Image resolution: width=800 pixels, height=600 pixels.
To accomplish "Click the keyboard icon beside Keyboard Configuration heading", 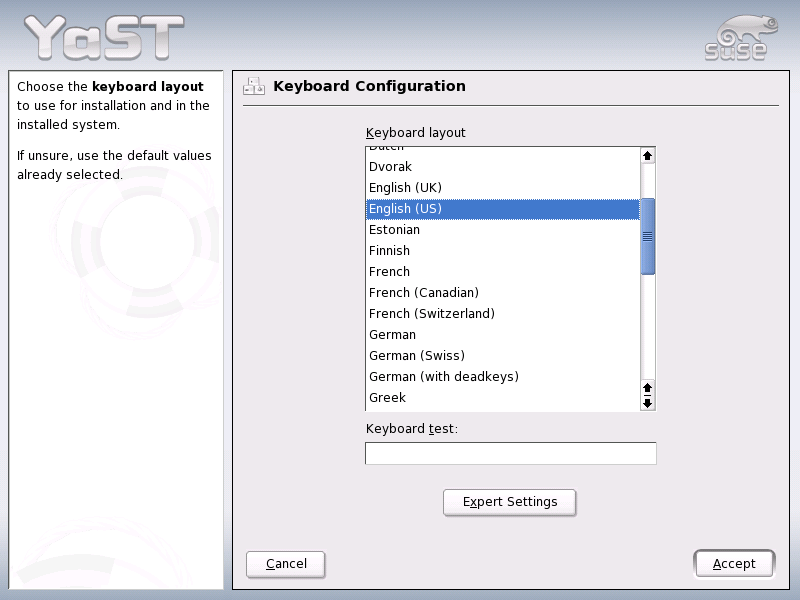I will pos(254,86).
